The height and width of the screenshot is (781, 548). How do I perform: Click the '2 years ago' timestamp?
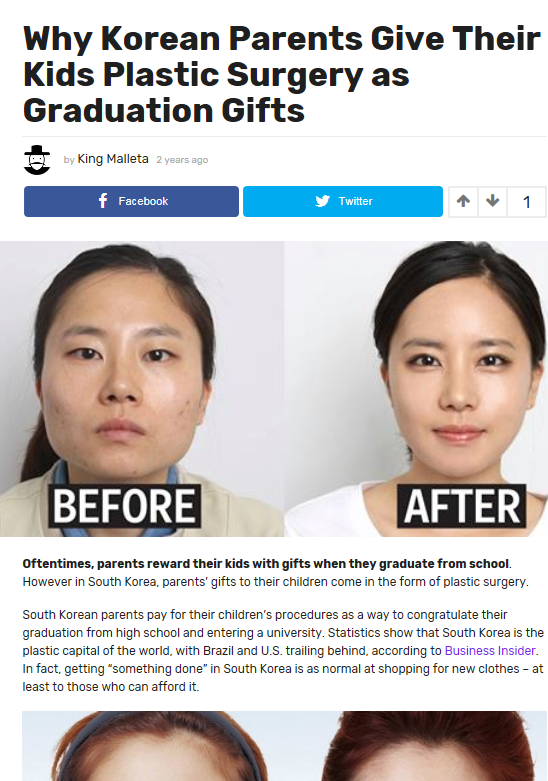[x=182, y=160]
